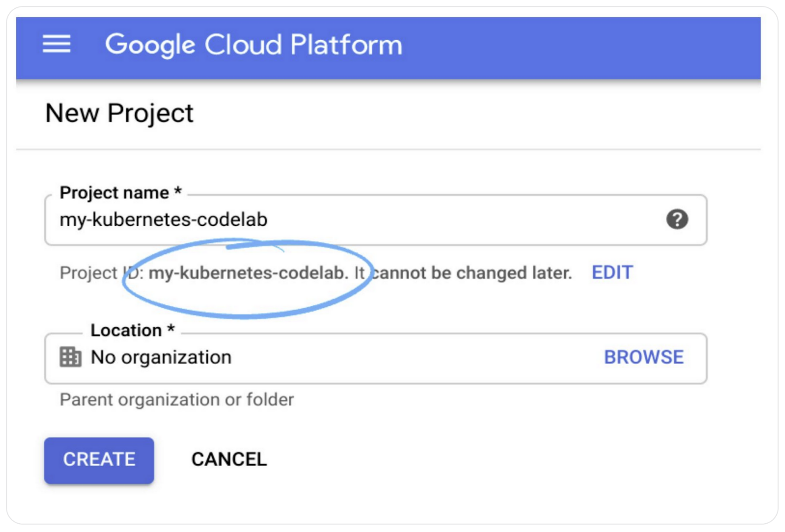The image size is (785, 532).
Task: Click the Google Cloud Platform title
Action: (254, 45)
